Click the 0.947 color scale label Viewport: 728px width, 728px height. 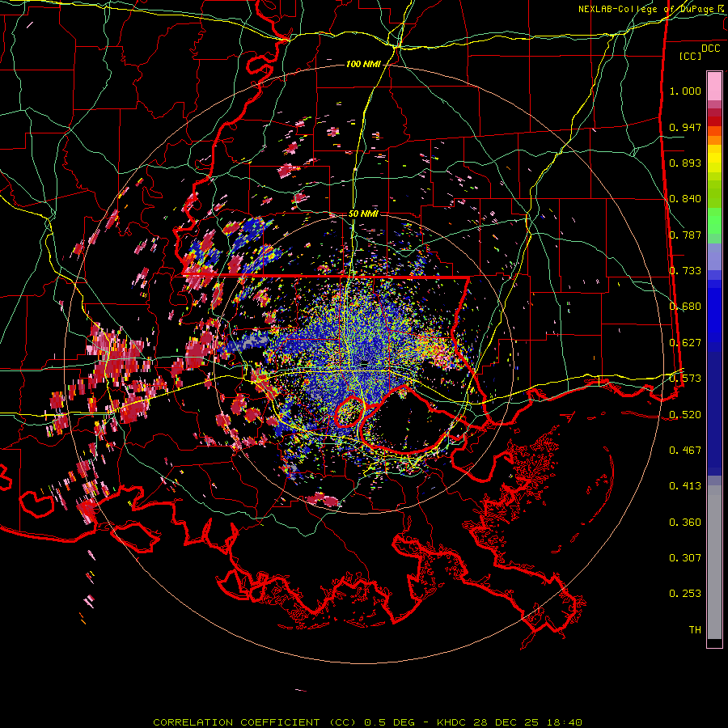pyautogui.click(x=685, y=127)
